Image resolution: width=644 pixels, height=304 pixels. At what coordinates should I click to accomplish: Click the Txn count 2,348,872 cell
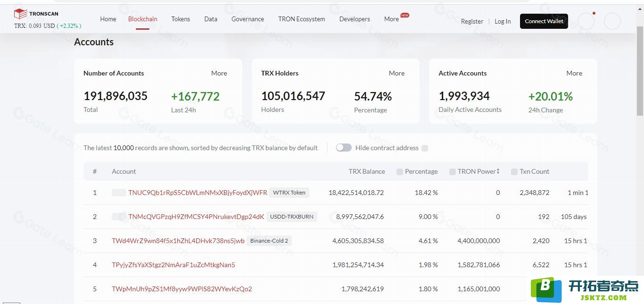535,193
